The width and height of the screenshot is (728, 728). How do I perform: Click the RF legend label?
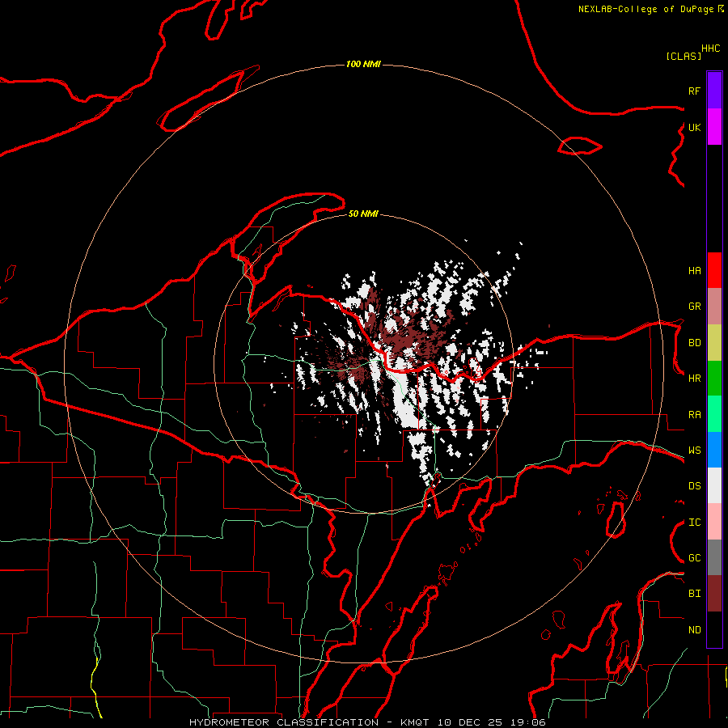tap(694, 91)
